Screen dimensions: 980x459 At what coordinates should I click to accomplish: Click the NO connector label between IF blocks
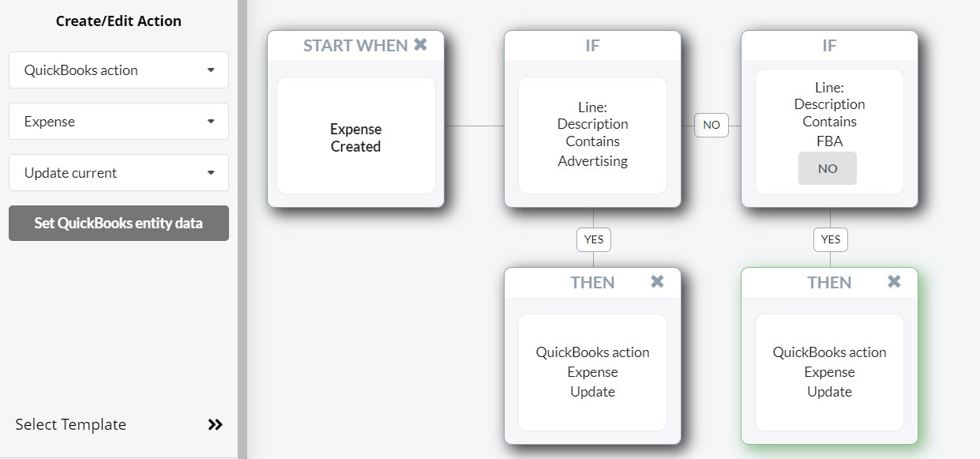click(711, 125)
